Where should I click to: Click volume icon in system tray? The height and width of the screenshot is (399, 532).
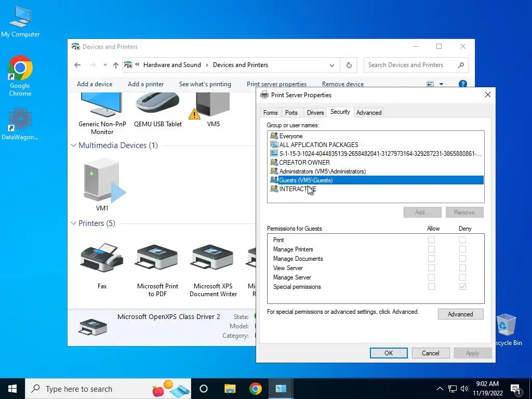pyautogui.click(x=464, y=389)
